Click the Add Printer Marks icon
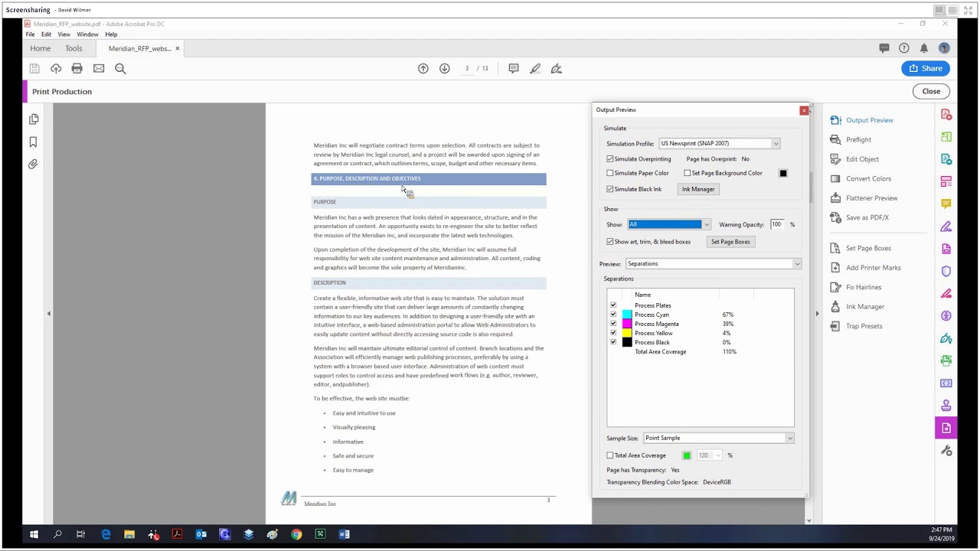Screen dimensions: 980x551 tap(835, 268)
